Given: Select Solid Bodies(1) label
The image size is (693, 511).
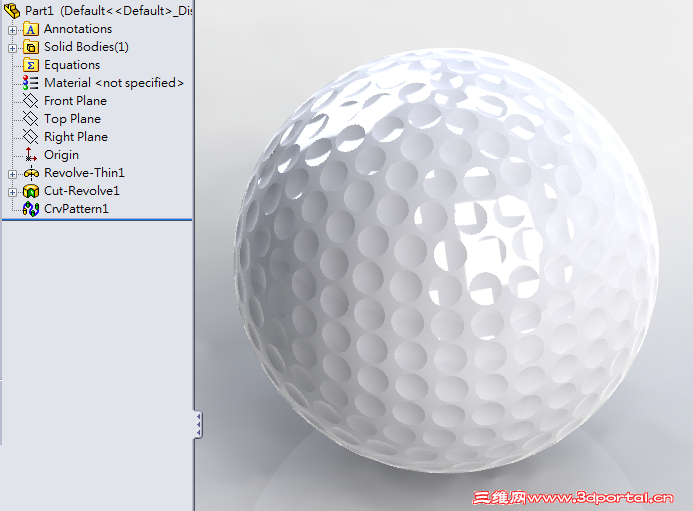Looking at the screenshot, I should coord(86,47).
